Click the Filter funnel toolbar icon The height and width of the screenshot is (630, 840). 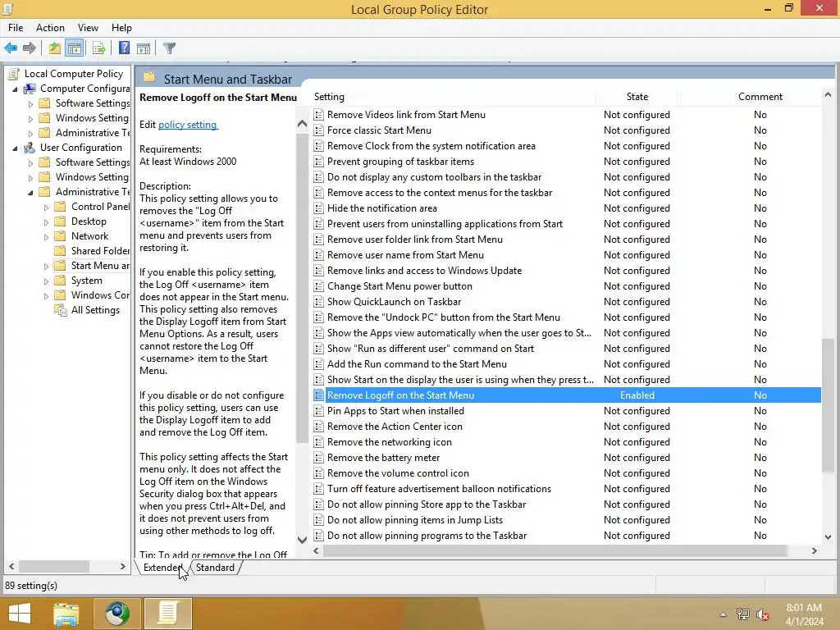169,48
